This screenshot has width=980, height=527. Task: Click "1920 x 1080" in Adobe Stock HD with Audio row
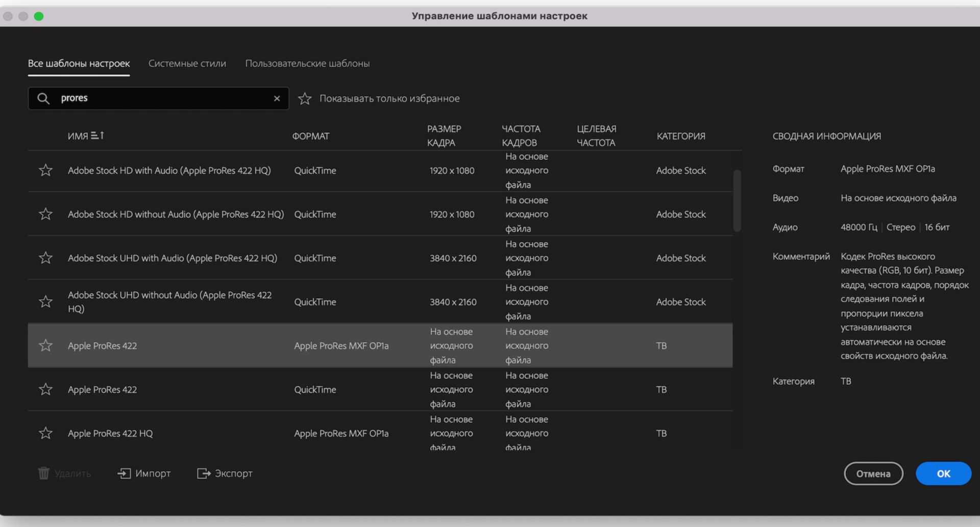pos(452,170)
